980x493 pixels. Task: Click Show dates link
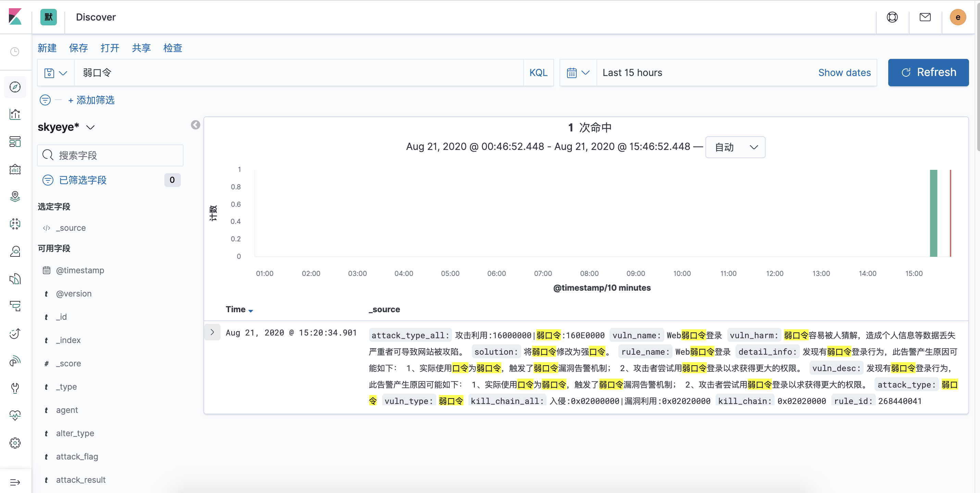pyautogui.click(x=844, y=73)
